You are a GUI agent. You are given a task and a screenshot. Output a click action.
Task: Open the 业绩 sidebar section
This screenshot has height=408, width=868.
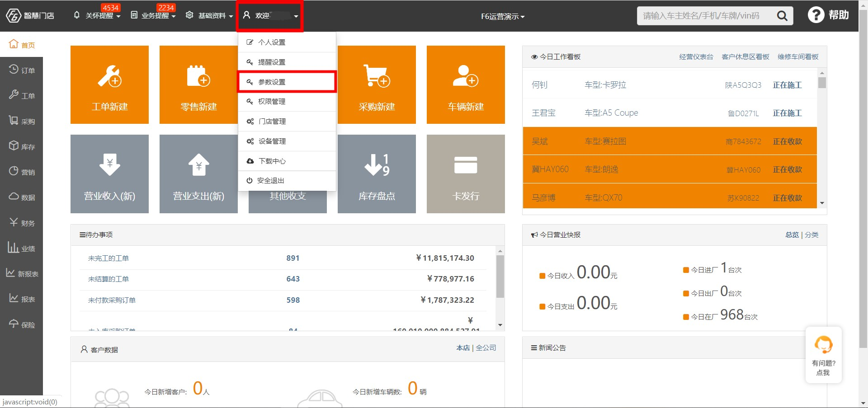(21, 248)
